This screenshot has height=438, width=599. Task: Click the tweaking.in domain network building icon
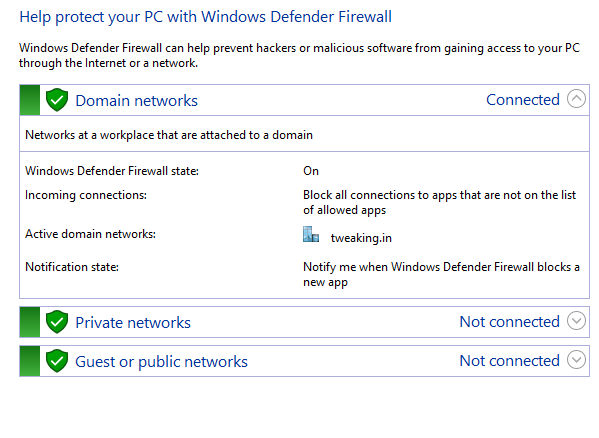(x=311, y=234)
